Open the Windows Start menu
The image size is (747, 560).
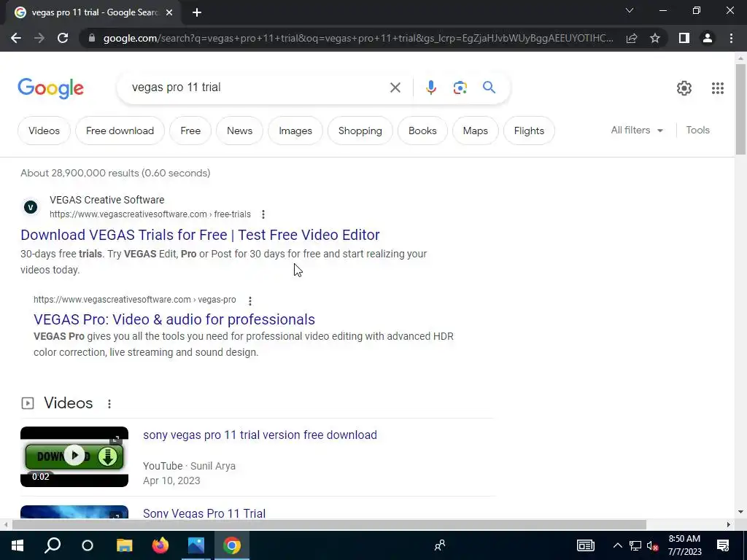tap(18, 545)
